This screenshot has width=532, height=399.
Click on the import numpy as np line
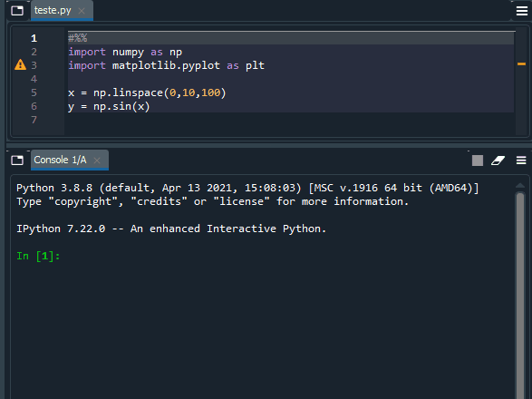[125, 52]
